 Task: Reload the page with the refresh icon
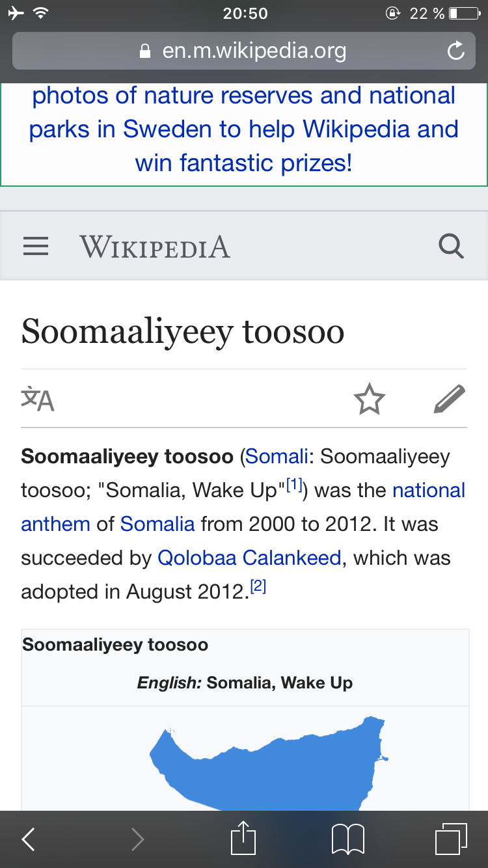point(456,51)
